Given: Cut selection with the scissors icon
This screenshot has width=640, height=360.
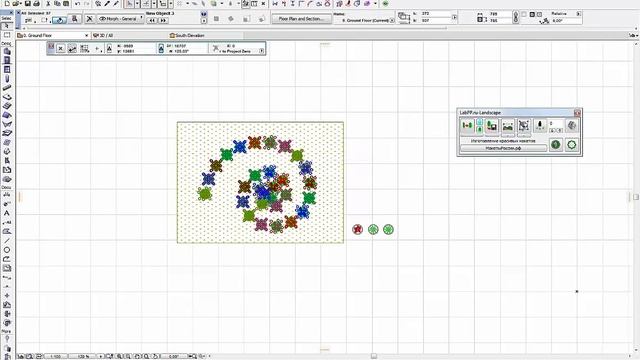Looking at the screenshot, I should [x=48, y=4].
